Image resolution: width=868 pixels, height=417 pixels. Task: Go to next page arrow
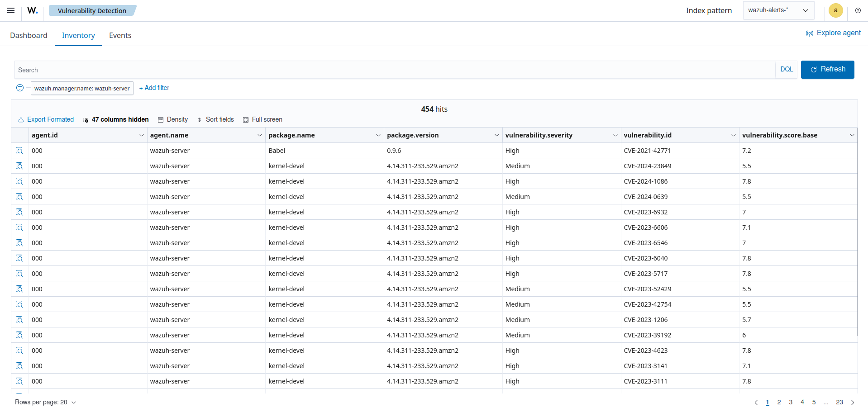[853, 402]
